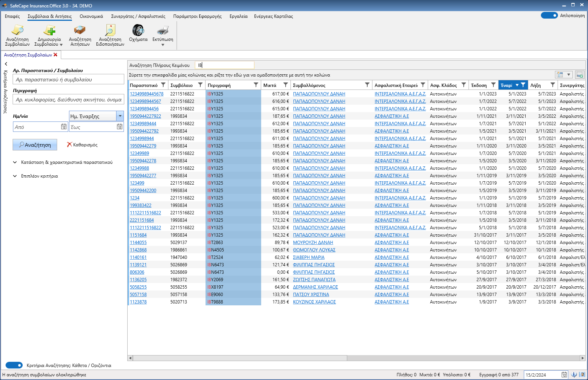Filter the Παραστατικό column
The width and height of the screenshot is (588, 380).
click(163, 85)
